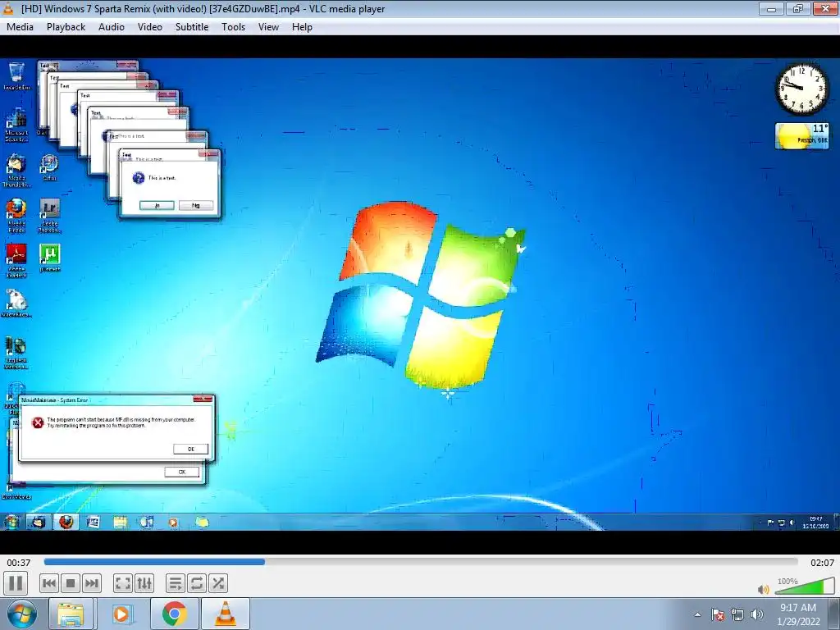Screen dimensions: 840x630
Task: Seek within the blue playback progress bar
Action: 421,562
